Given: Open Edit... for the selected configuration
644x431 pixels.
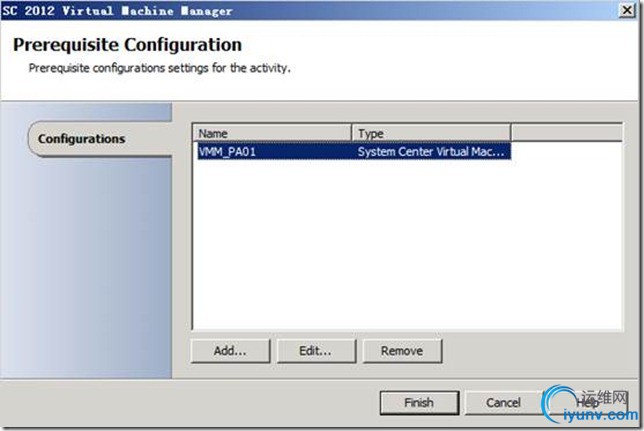Looking at the screenshot, I should [316, 351].
